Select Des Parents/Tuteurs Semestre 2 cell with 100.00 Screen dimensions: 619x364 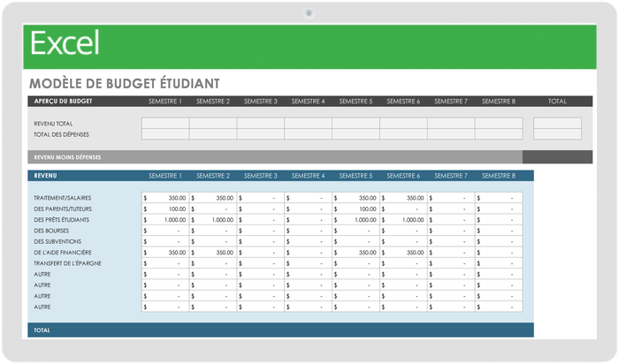pyautogui.click(x=213, y=209)
